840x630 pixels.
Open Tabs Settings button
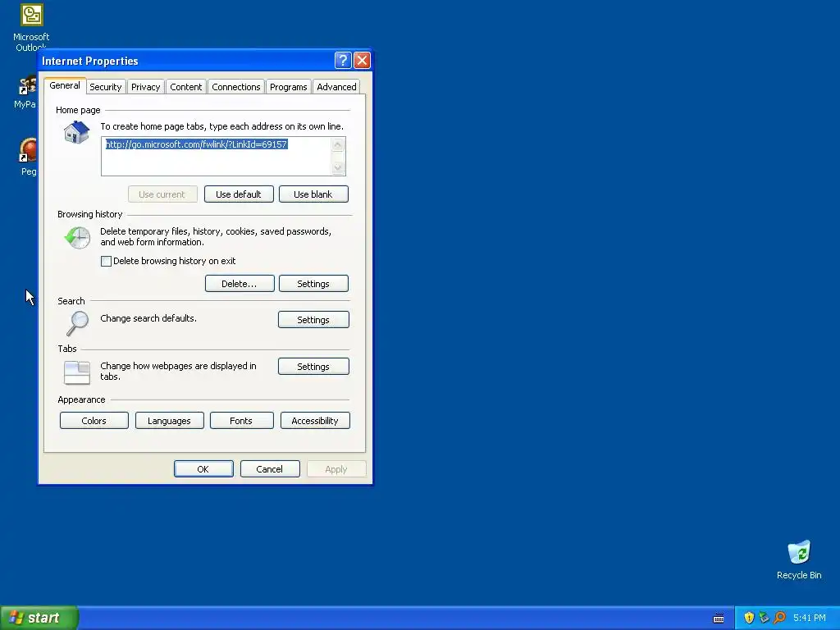(x=313, y=367)
